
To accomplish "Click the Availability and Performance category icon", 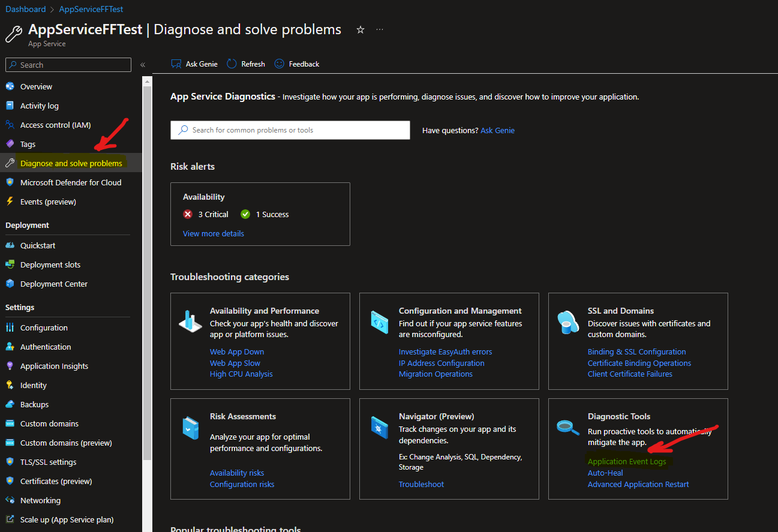I will [191, 321].
